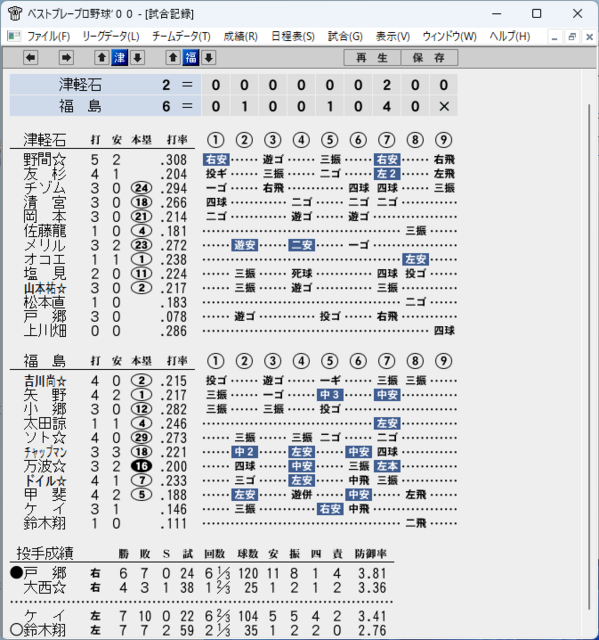Click the 保存 save button
The width and height of the screenshot is (599, 640).
(429, 58)
